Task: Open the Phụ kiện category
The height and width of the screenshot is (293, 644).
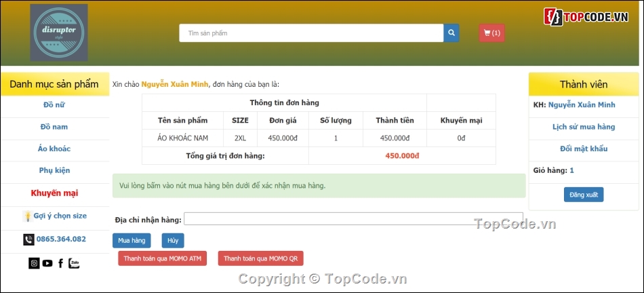Action: tap(54, 170)
